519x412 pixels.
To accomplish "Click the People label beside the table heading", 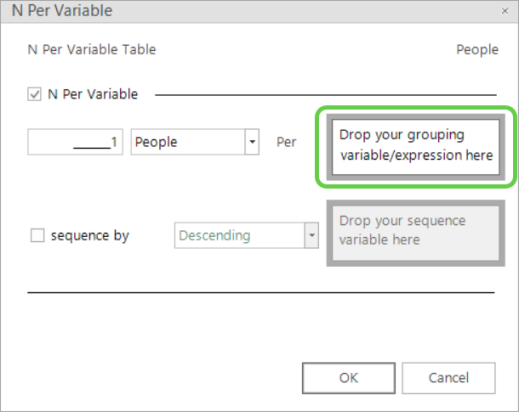I will [x=477, y=50].
